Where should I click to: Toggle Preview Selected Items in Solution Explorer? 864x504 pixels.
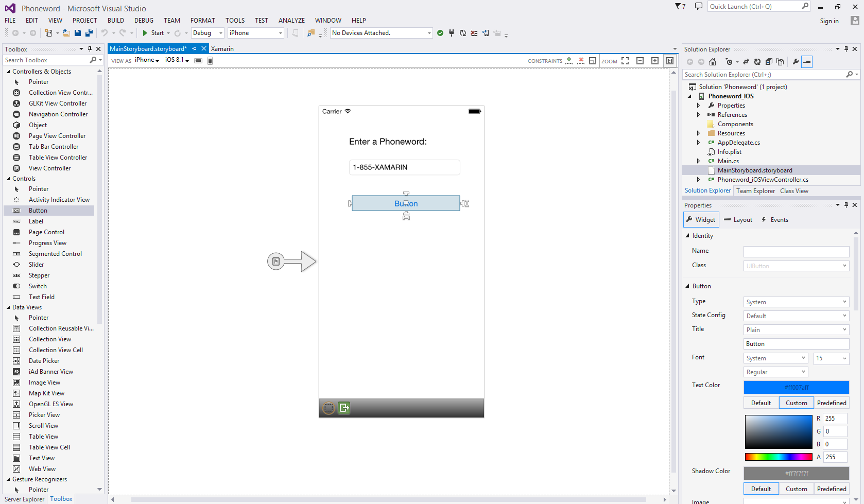(807, 62)
